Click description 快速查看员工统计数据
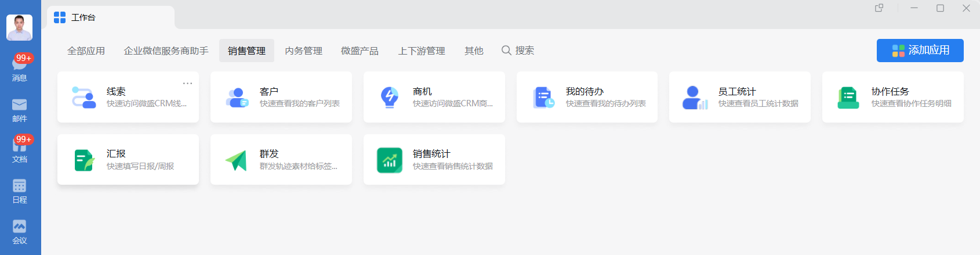Viewport: 980px width, 255px height. click(758, 103)
